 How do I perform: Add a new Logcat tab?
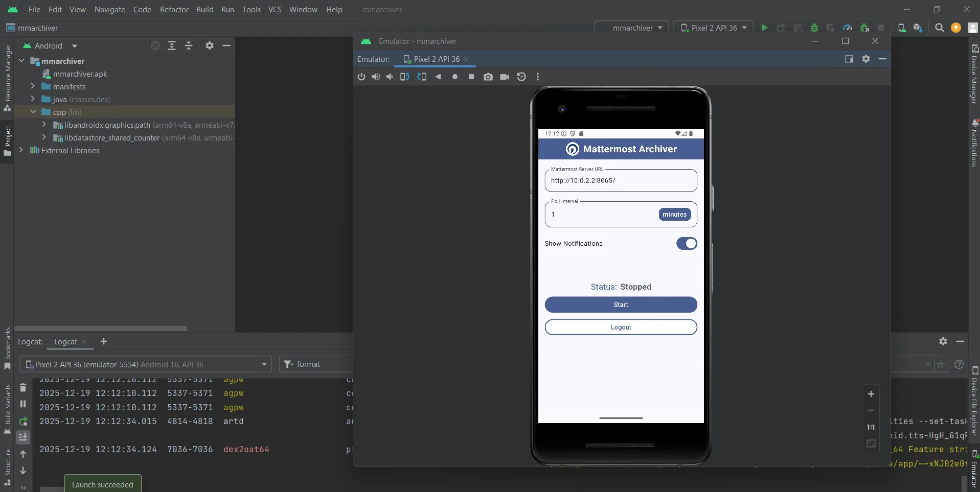pyautogui.click(x=104, y=341)
